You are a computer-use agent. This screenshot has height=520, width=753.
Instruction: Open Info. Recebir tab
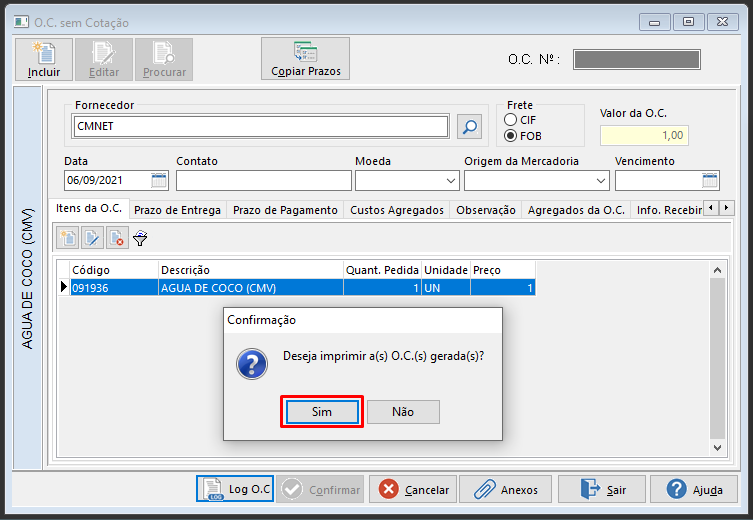coord(668,210)
